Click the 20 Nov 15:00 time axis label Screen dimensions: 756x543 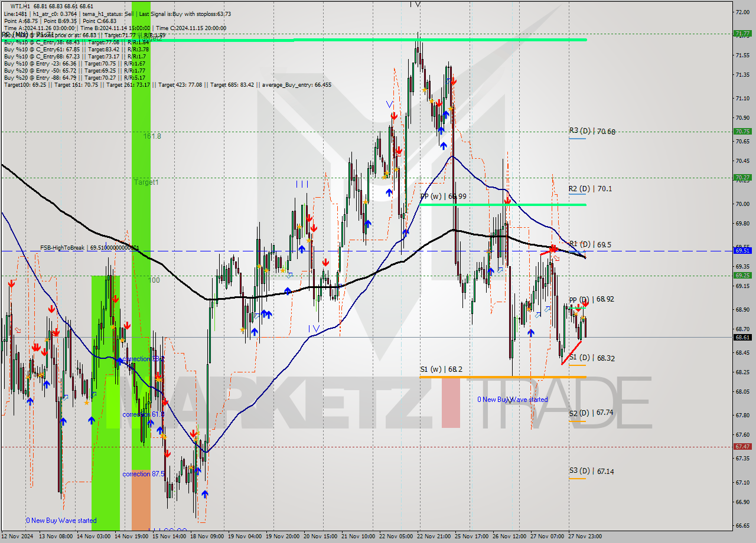click(x=320, y=537)
